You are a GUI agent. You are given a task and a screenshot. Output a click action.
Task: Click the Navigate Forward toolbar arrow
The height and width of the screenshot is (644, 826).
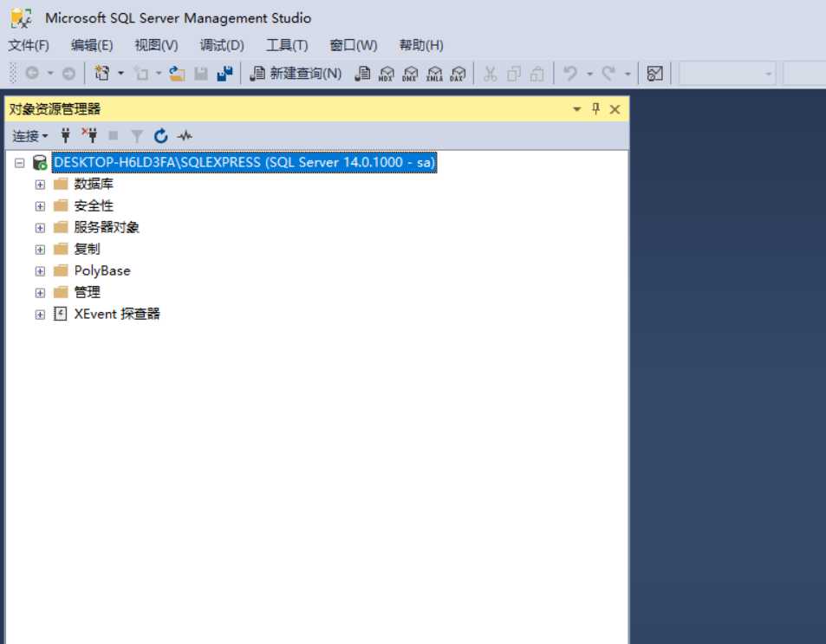[x=68, y=74]
